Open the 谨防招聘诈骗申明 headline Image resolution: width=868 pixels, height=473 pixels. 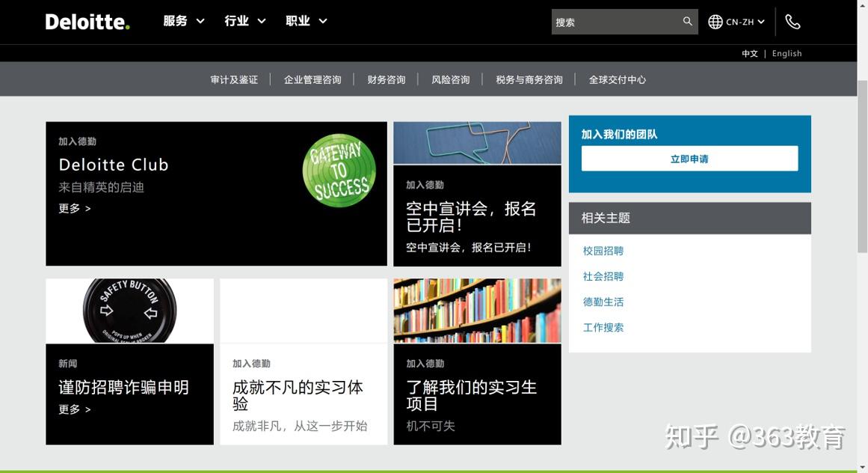coord(124,387)
